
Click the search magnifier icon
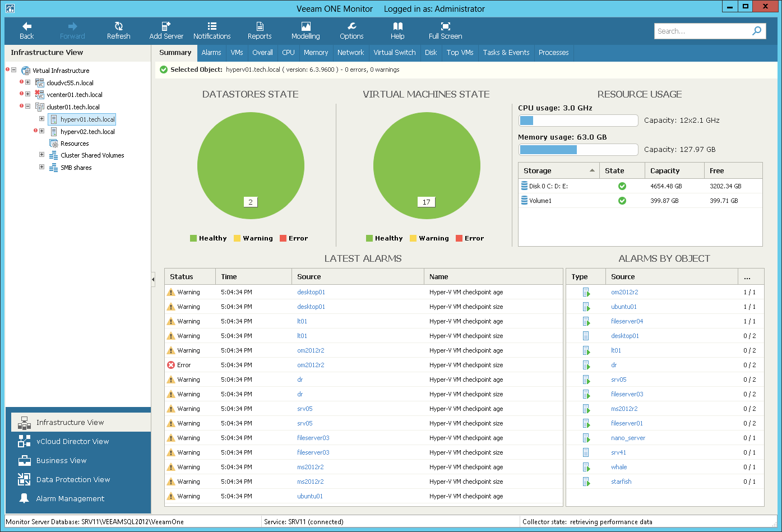757,31
